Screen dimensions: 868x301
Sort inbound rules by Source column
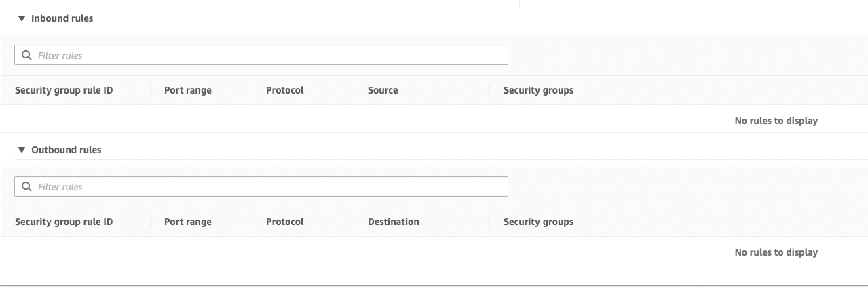[x=383, y=90]
